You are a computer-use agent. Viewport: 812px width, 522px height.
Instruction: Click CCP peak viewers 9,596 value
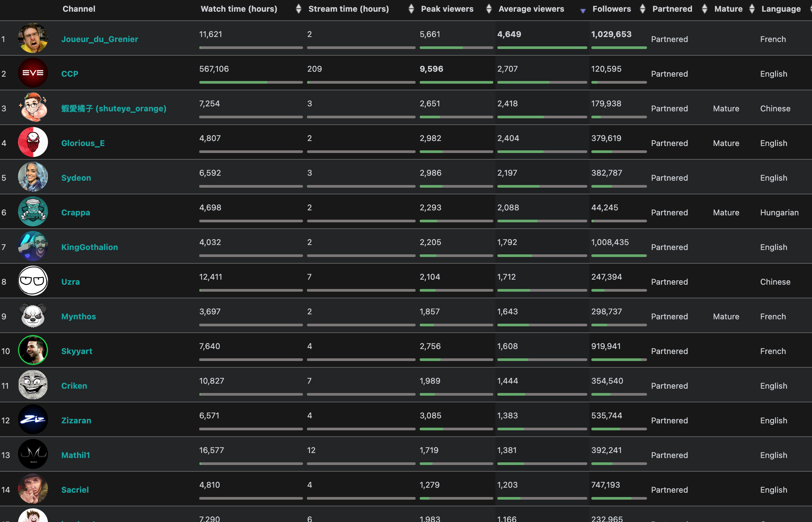(x=431, y=69)
